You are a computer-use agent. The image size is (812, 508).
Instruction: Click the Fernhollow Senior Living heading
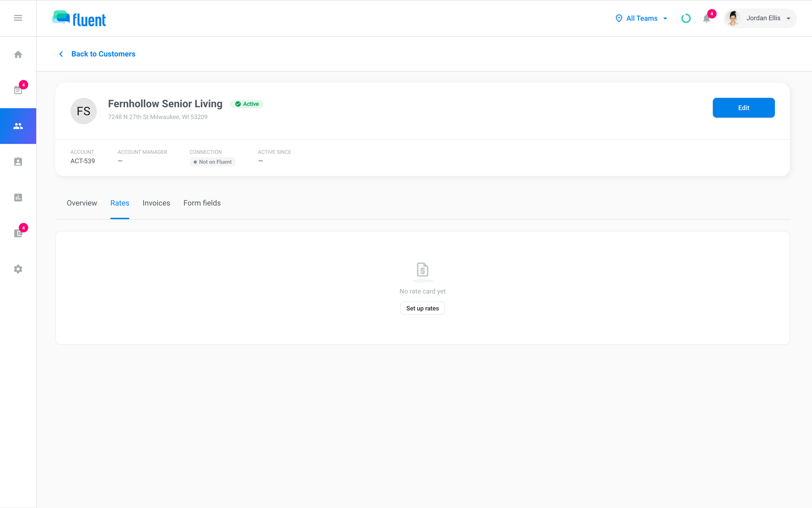(x=165, y=103)
